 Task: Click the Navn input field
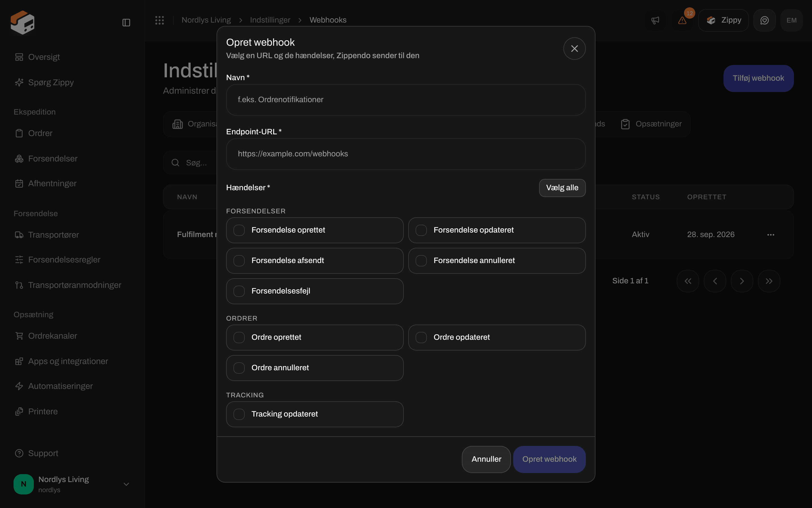pos(406,100)
